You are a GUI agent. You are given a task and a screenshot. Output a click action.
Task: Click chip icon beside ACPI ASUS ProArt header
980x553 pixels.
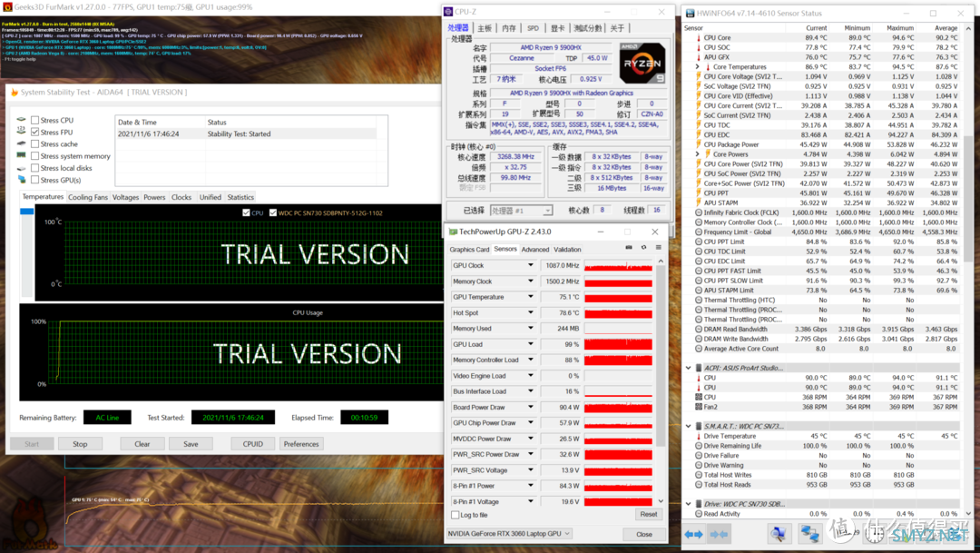pyautogui.click(x=698, y=368)
